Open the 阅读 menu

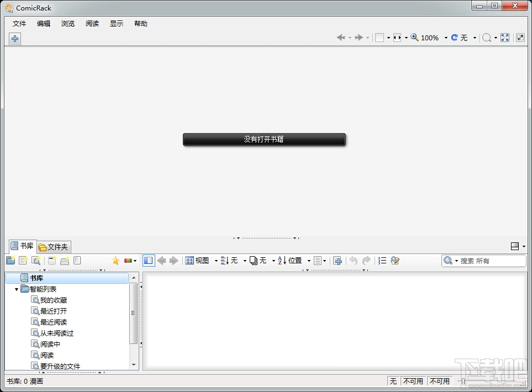point(92,23)
